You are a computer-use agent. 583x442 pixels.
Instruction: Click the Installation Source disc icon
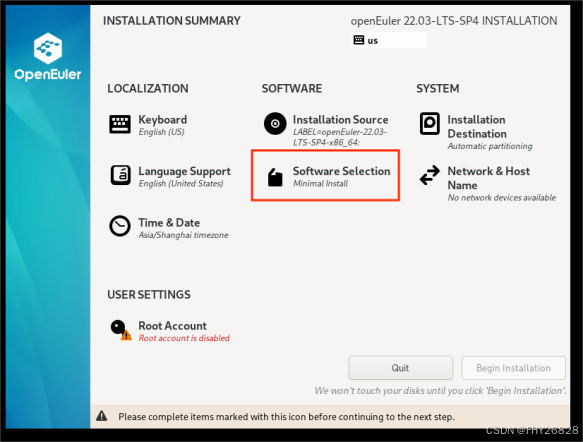tap(275, 123)
